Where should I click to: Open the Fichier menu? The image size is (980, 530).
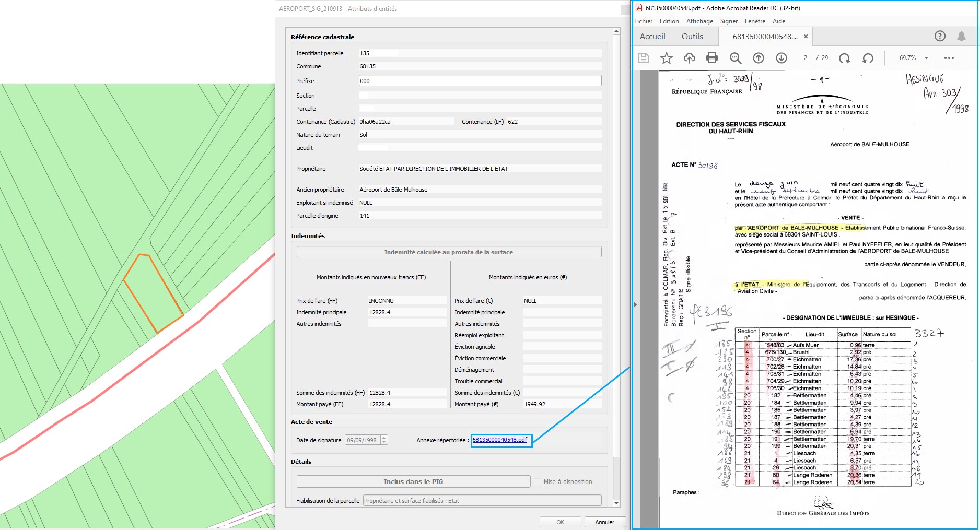click(643, 21)
